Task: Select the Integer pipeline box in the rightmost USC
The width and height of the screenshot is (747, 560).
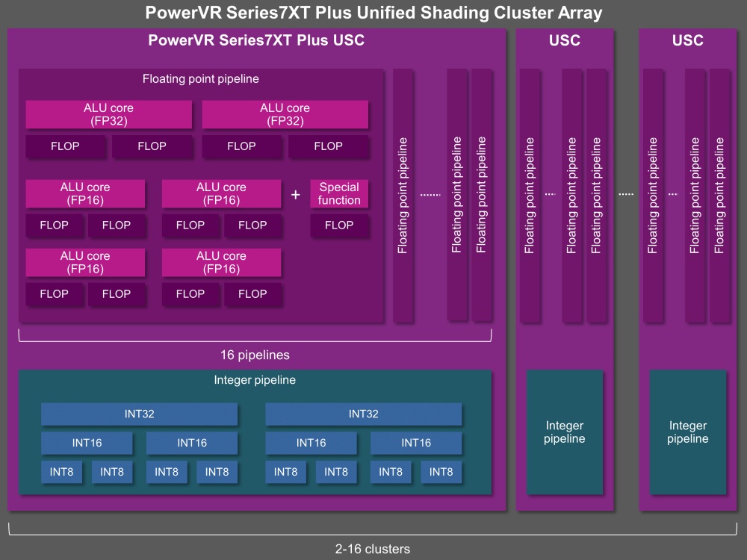Action: click(688, 432)
